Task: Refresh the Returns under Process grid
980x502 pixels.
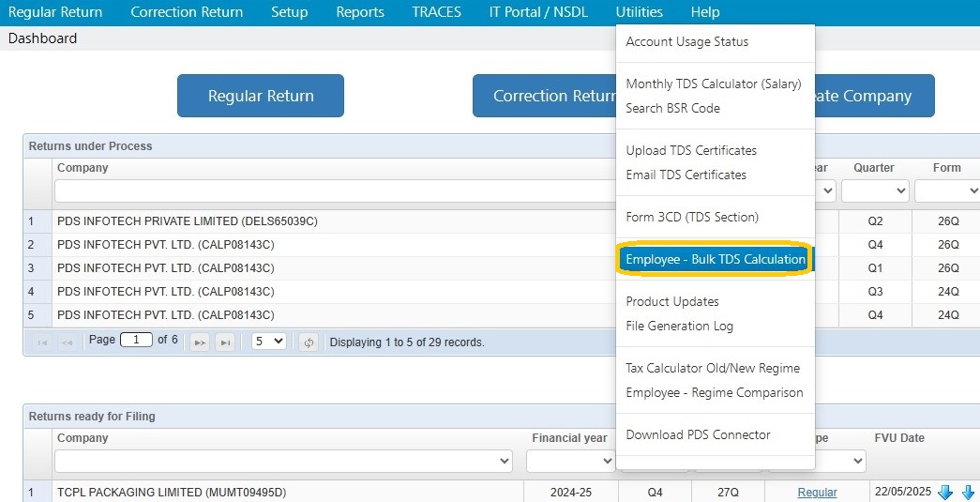Action: (x=309, y=342)
